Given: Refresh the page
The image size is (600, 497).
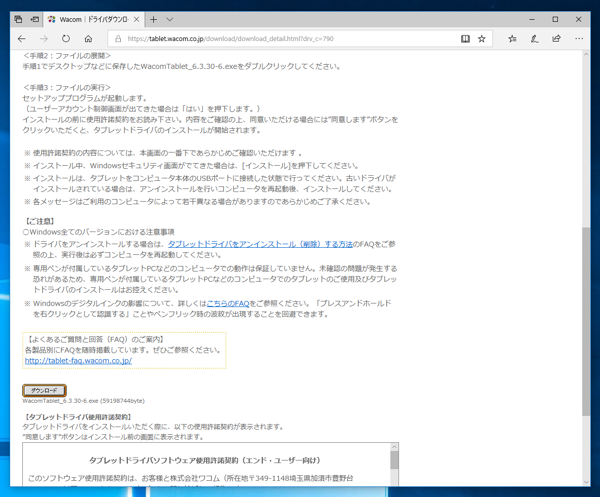Looking at the screenshot, I should (66, 39).
